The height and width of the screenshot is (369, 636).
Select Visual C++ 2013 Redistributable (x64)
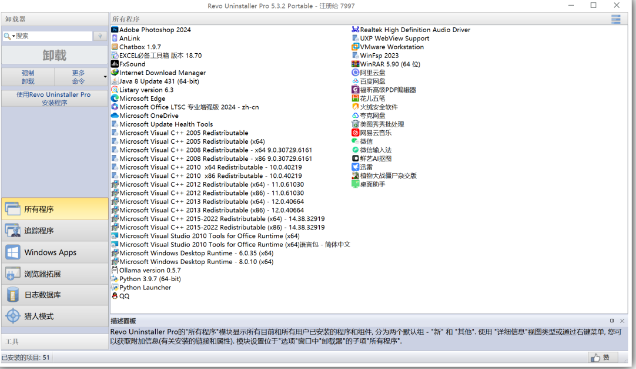207,202
